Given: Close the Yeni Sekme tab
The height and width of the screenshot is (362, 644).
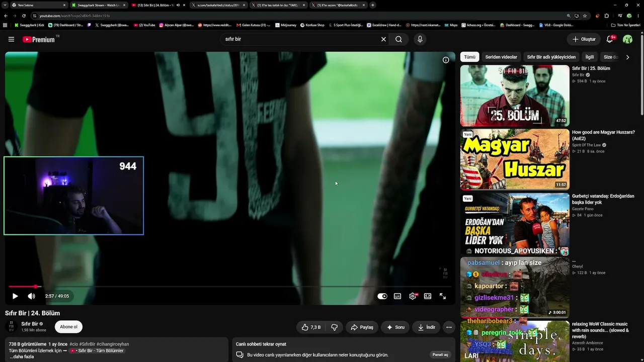Looking at the screenshot, I should tap(64, 5).
